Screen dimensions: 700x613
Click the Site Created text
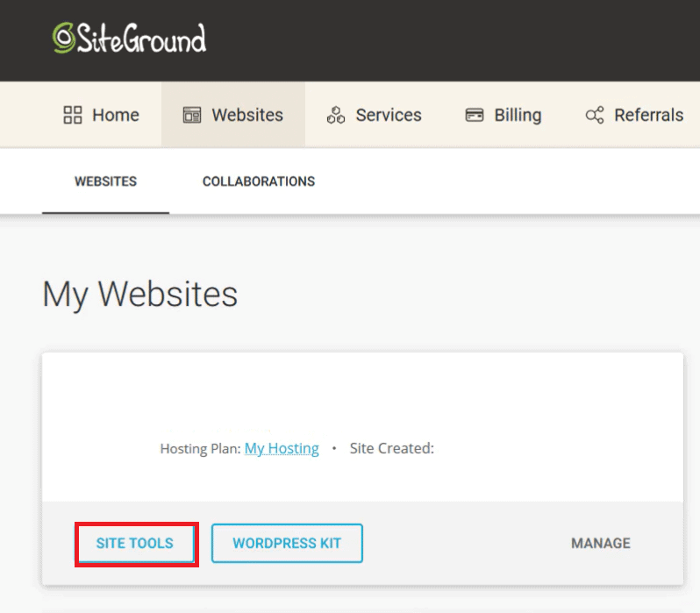click(x=392, y=448)
